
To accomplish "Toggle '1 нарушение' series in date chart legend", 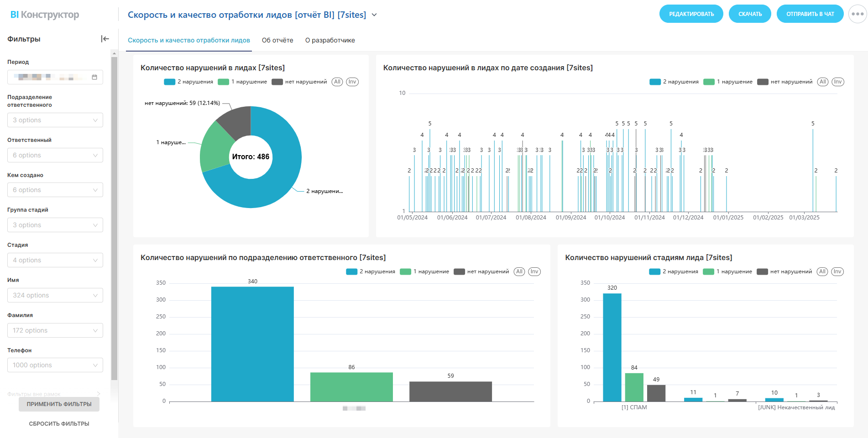I will click(728, 82).
